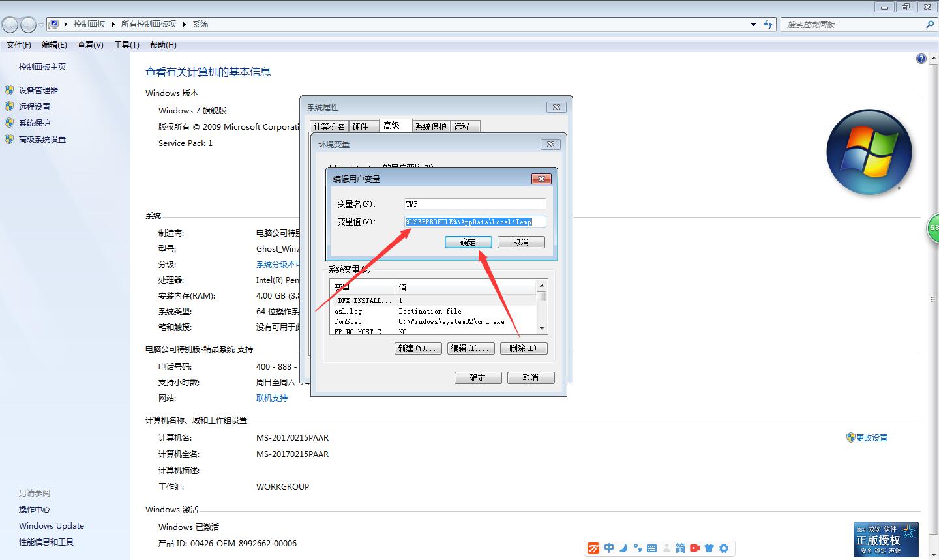Confirm with 确定 in 编辑用户变量 dialog

tap(468, 242)
